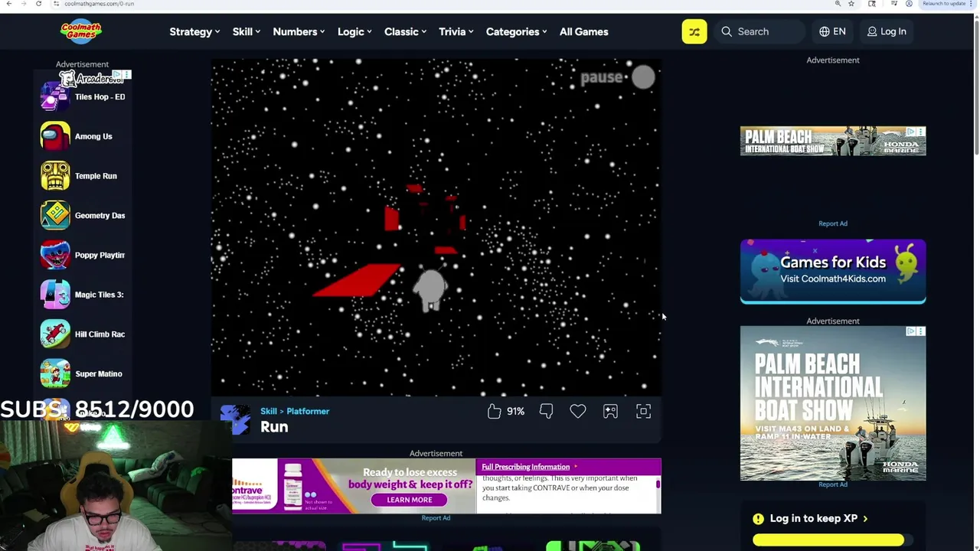Viewport: 980px width, 551px height.
Task: Click Report Ad below the Contrave banner
Action: tap(436, 518)
